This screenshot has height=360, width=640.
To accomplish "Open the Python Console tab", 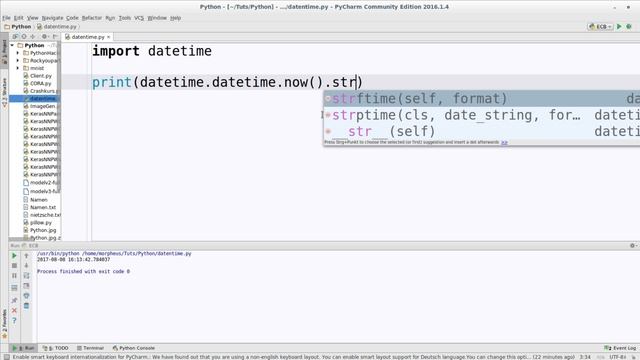I will coord(133,348).
